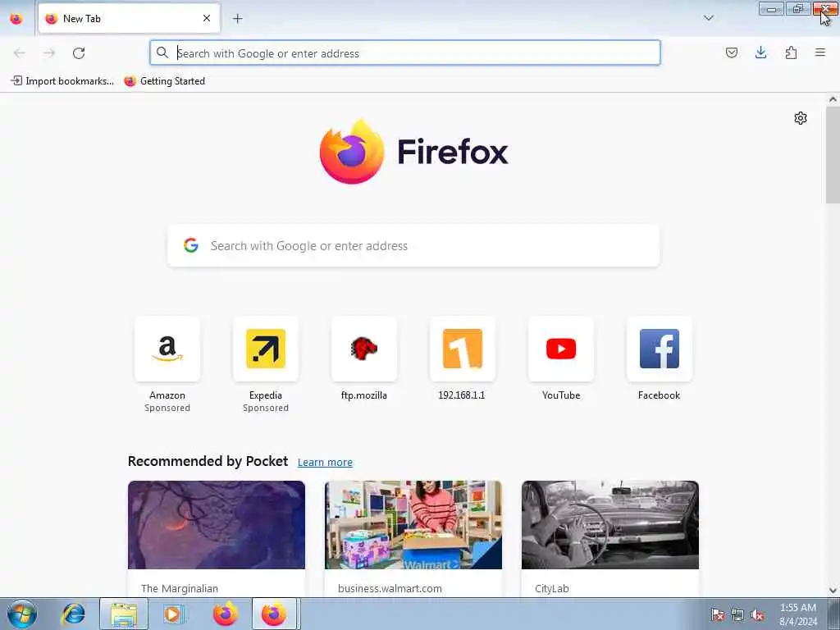This screenshot has width=840, height=630.
Task: Reload the current page
Action: pyautogui.click(x=79, y=53)
